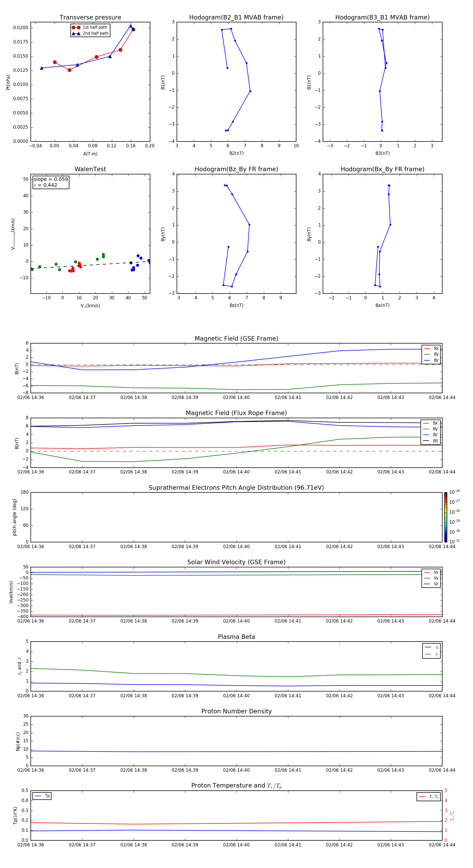Click the 'Plasma Beta' plot title
Screen dimensions: 473x868
pos(236,637)
